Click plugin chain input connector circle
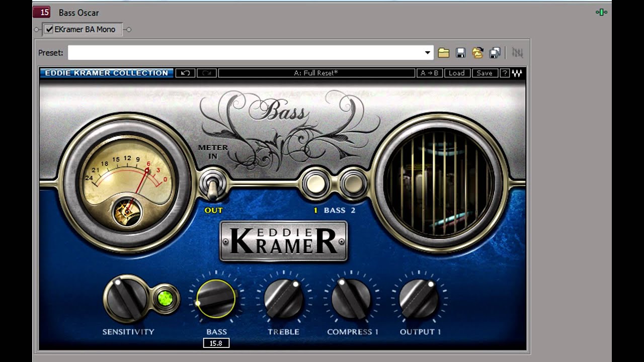 click(x=37, y=30)
